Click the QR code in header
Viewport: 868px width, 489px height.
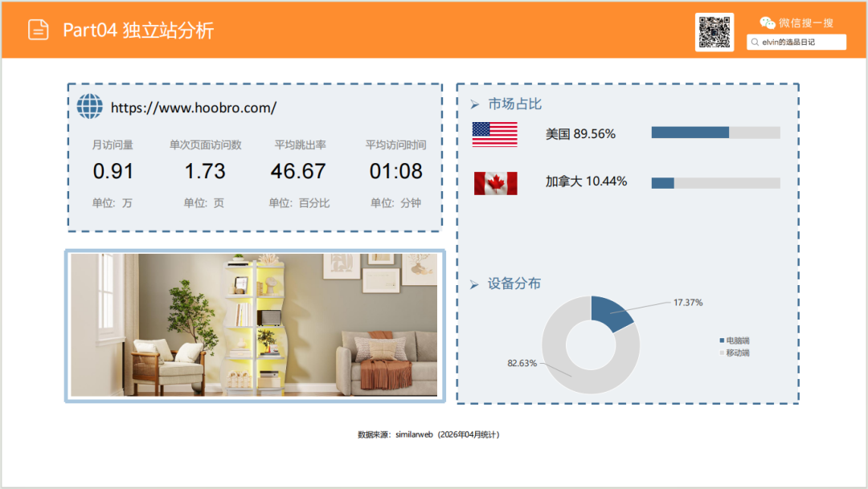click(x=714, y=32)
